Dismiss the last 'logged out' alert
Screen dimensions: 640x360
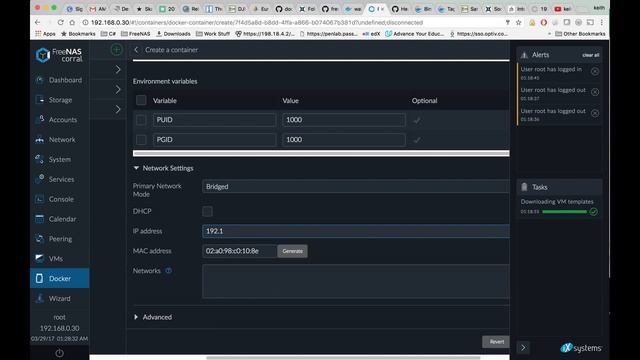pos(595,113)
